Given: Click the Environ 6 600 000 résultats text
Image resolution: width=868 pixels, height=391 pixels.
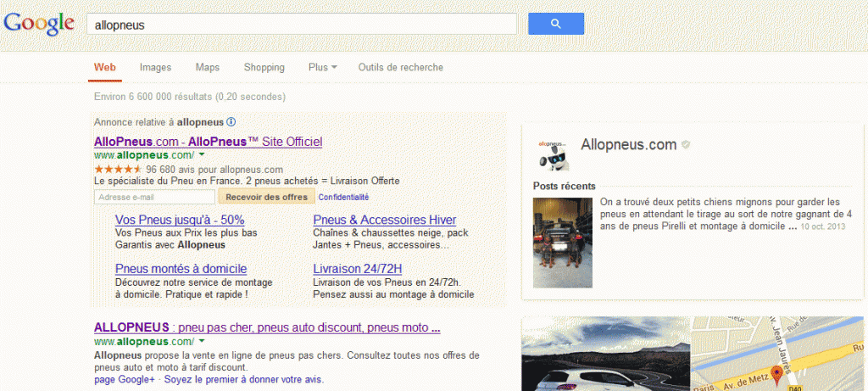Looking at the screenshot, I should (x=190, y=97).
